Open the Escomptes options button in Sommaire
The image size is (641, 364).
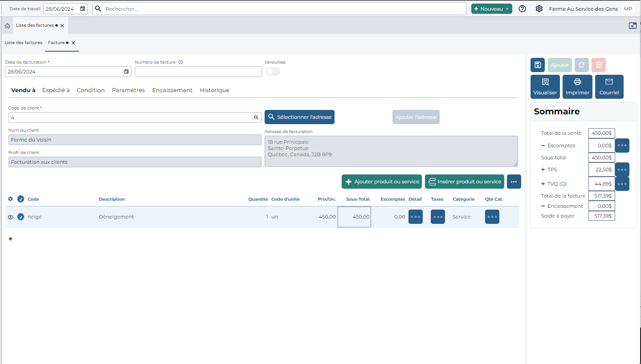click(622, 146)
